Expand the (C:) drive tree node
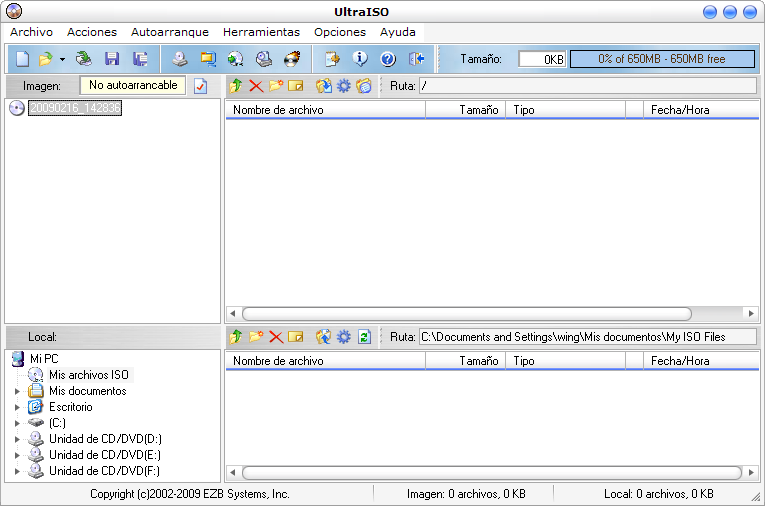The height and width of the screenshot is (506, 765). point(17,423)
